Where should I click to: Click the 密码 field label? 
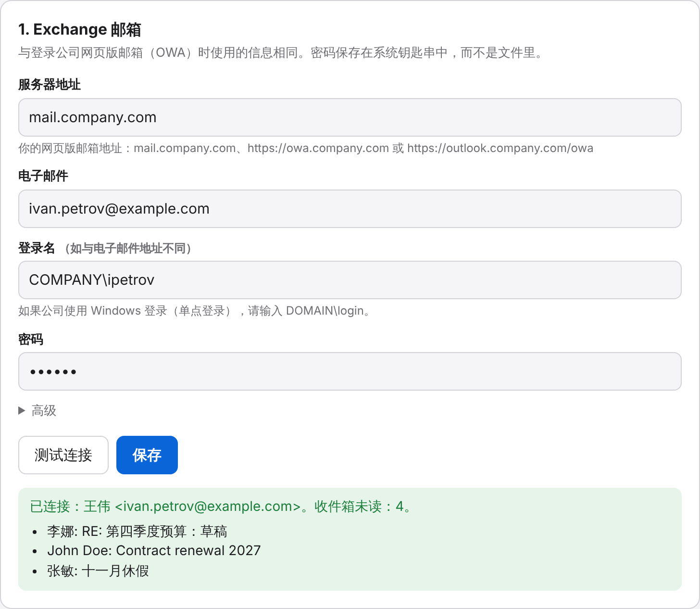[x=31, y=340]
